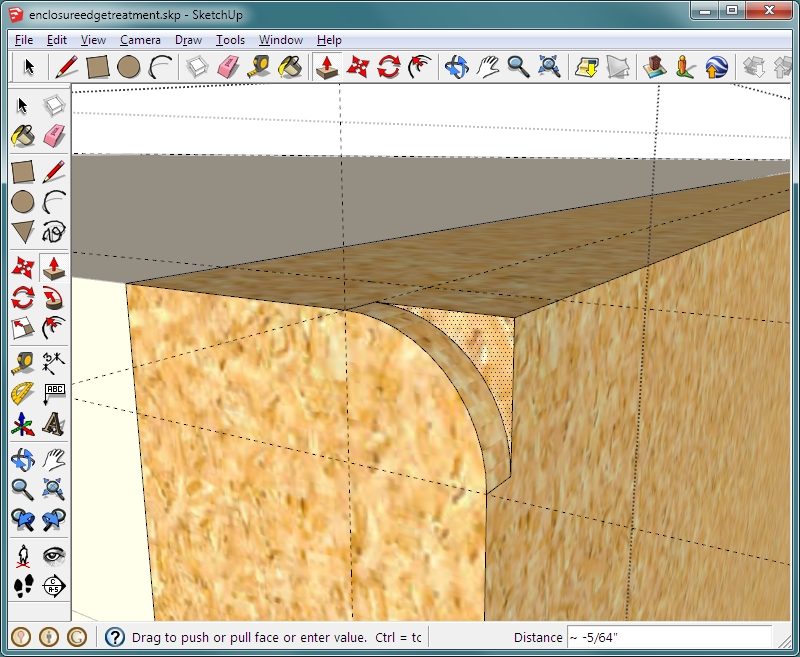The height and width of the screenshot is (657, 800).
Task: Open the File menu
Action: click(24, 40)
